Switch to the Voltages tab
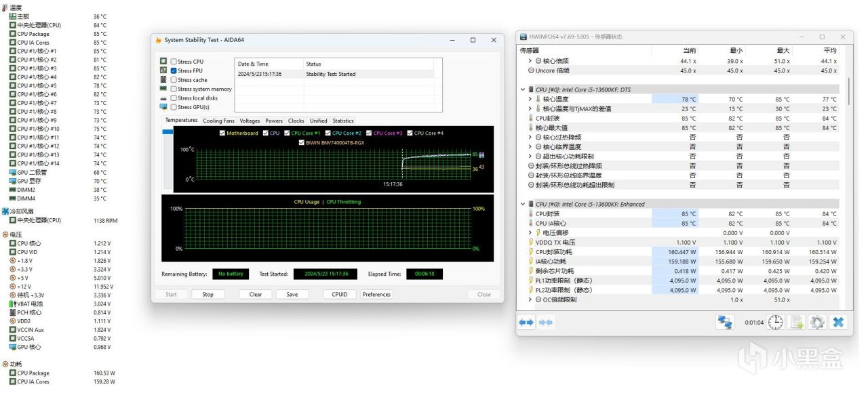 [250, 121]
